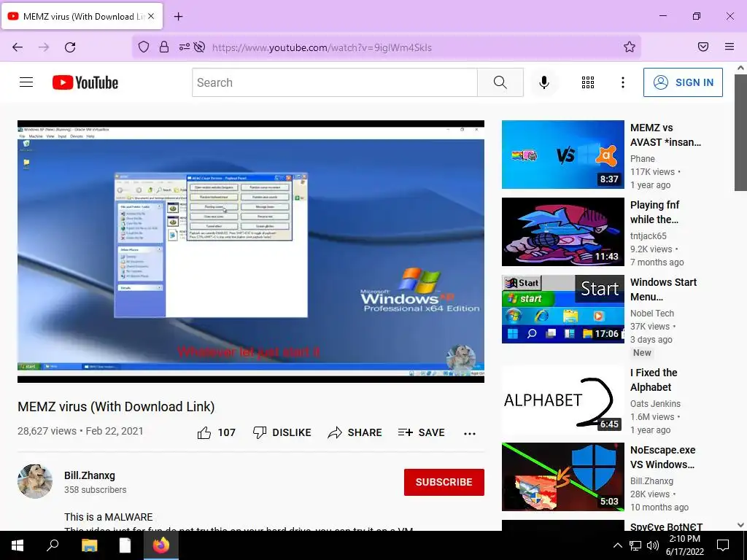Screen dimensions: 747x560
Task: Open the site permissions icon in address bar
Action: tap(185, 47)
